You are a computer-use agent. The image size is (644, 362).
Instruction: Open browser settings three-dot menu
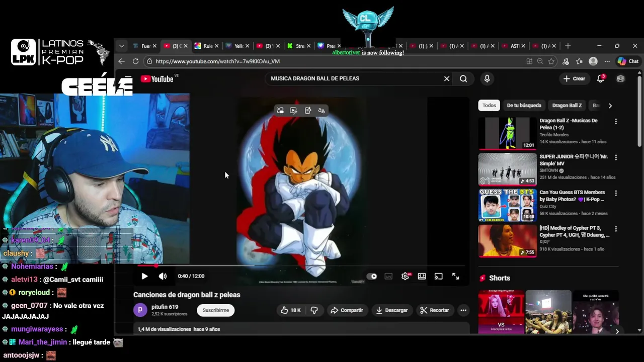607,61
